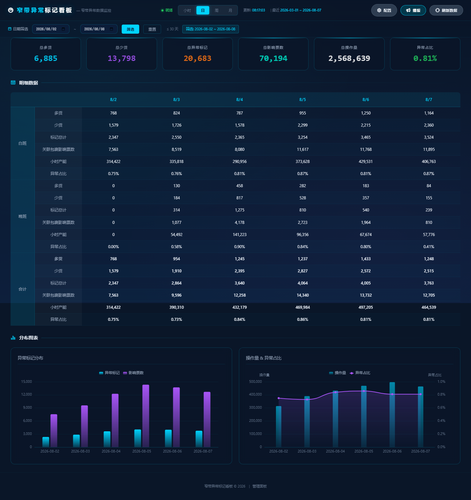Image resolution: width=471 pixels, height=500 pixels.
Task: Click the table cell showing 429,531
Action: pos(366,161)
